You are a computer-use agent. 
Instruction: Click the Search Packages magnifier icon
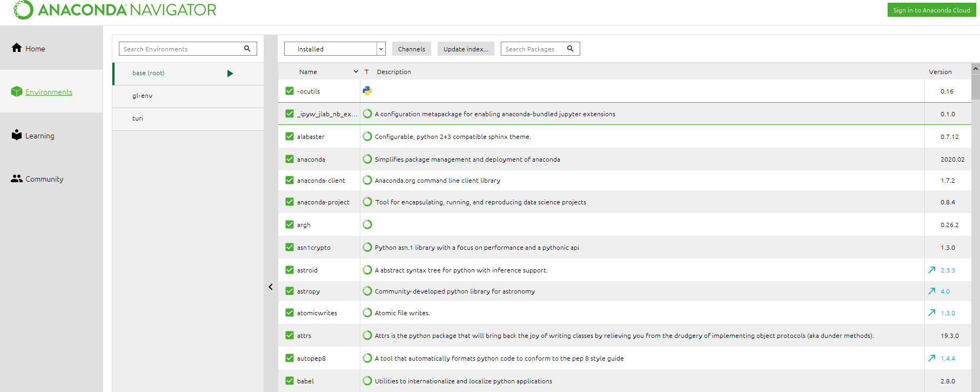(570, 49)
